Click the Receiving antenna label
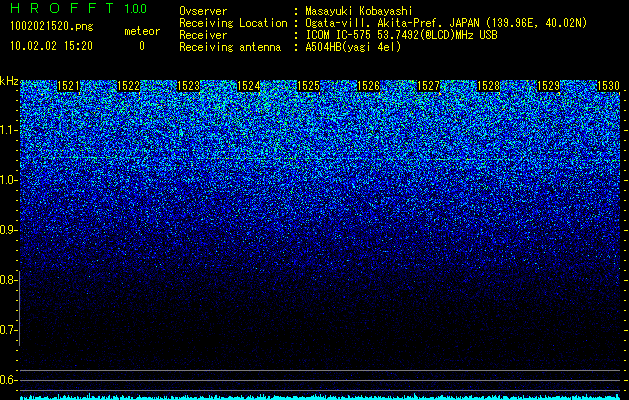Screen dimensions: 629x400 230,47
